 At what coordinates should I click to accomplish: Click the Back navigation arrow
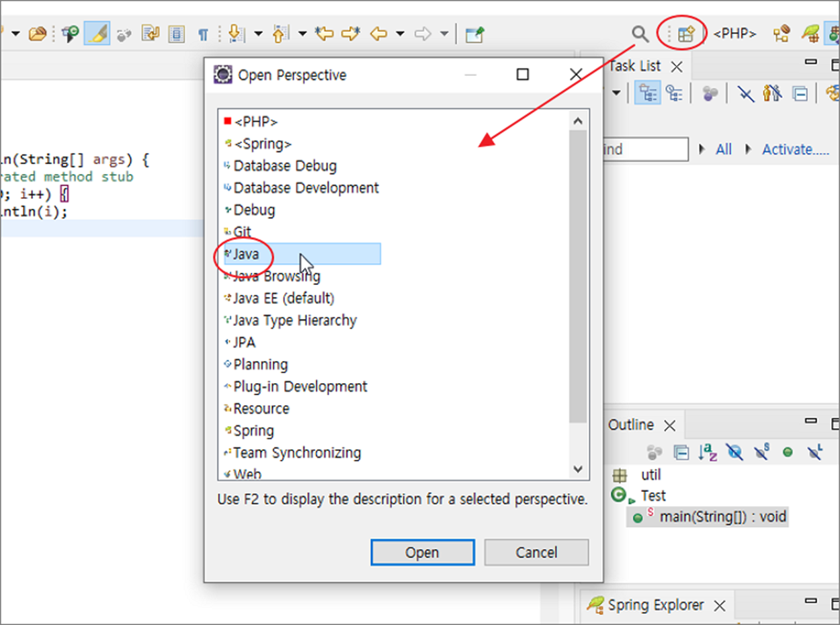pyautogui.click(x=379, y=34)
